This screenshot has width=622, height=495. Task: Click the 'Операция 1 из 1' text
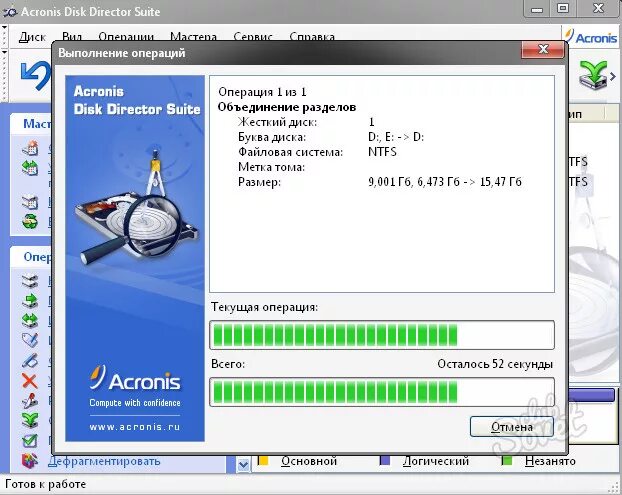pyautogui.click(x=262, y=92)
